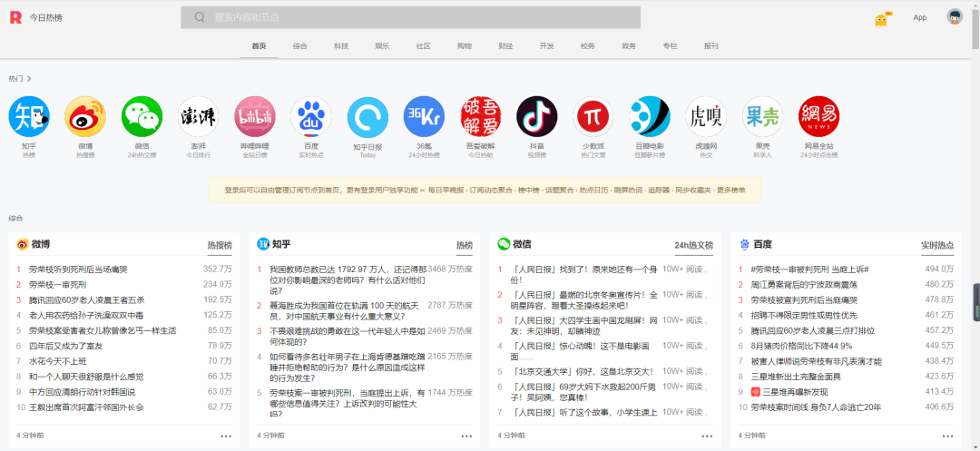The height and width of the screenshot is (451, 980).
Task: Open the Pengpai (澎湃) news icon
Action: (198, 116)
